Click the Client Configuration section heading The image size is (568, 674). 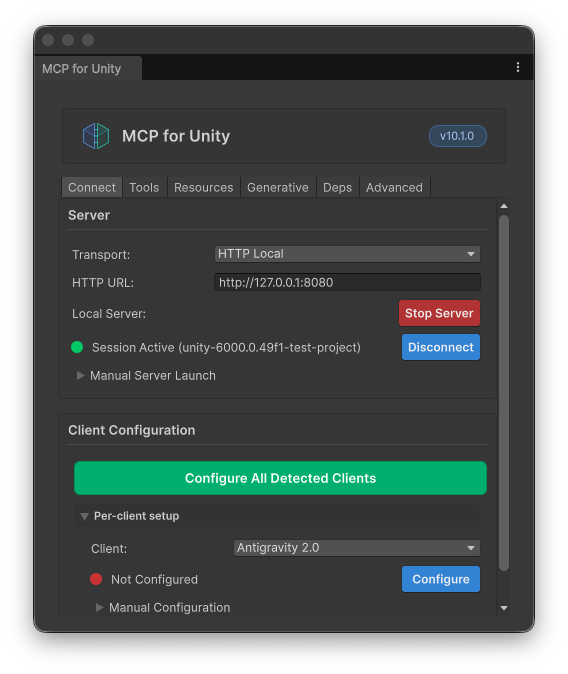pos(132,430)
